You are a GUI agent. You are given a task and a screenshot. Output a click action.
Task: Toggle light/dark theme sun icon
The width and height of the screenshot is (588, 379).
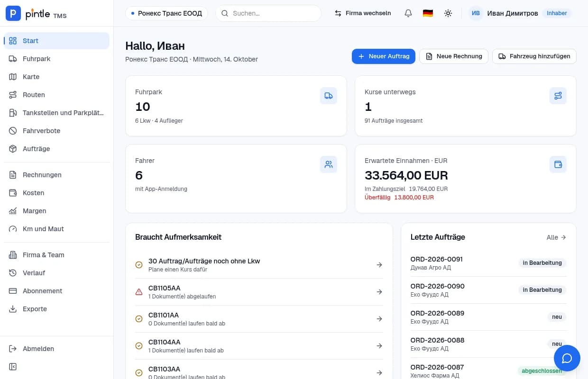pyautogui.click(x=448, y=13)
